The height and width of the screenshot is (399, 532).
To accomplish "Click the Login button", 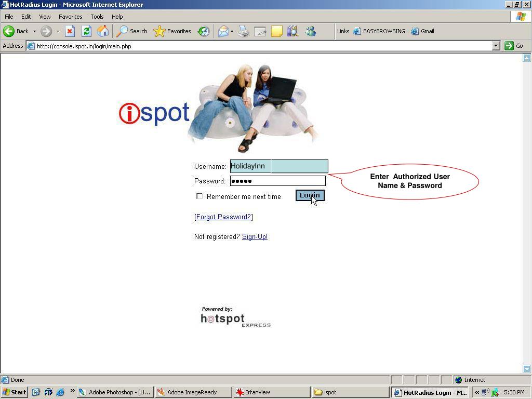I will pos(310,195).
